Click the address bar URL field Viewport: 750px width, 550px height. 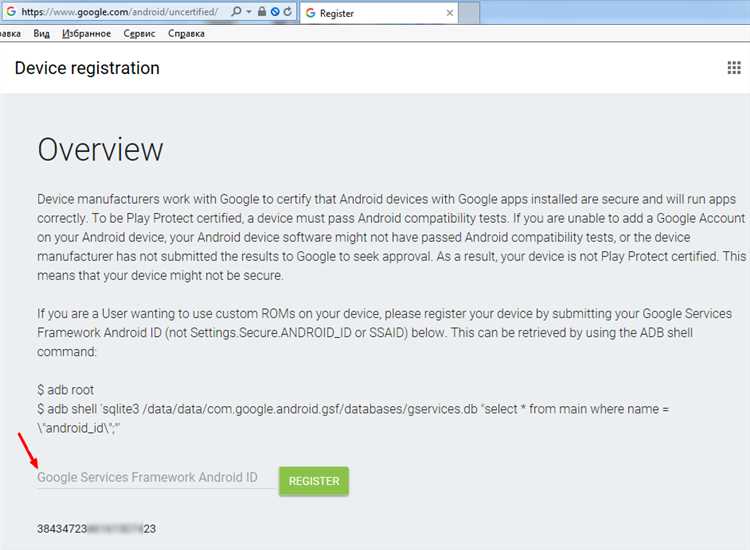pyautogui.click(x=120, y=12)
